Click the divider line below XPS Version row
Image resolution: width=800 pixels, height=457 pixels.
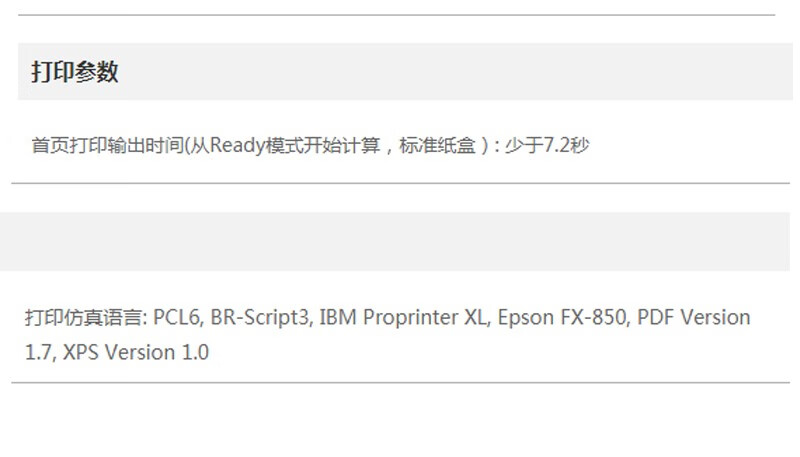401,383
